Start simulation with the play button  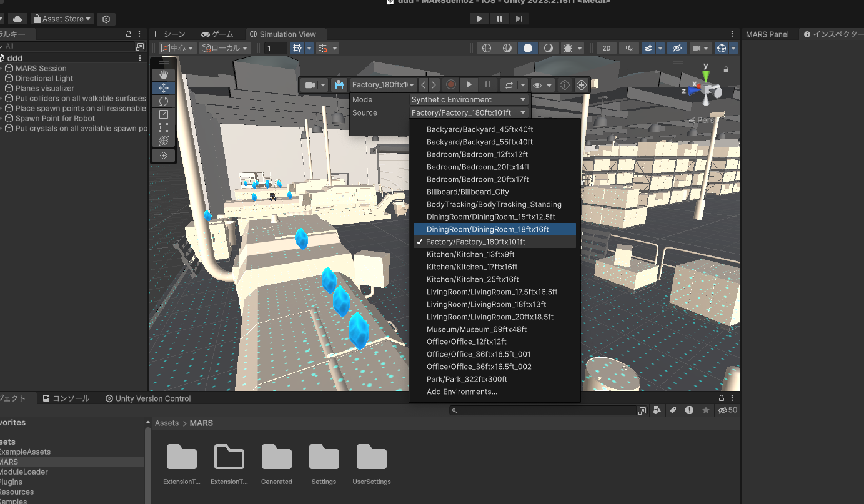click(469, 85)
